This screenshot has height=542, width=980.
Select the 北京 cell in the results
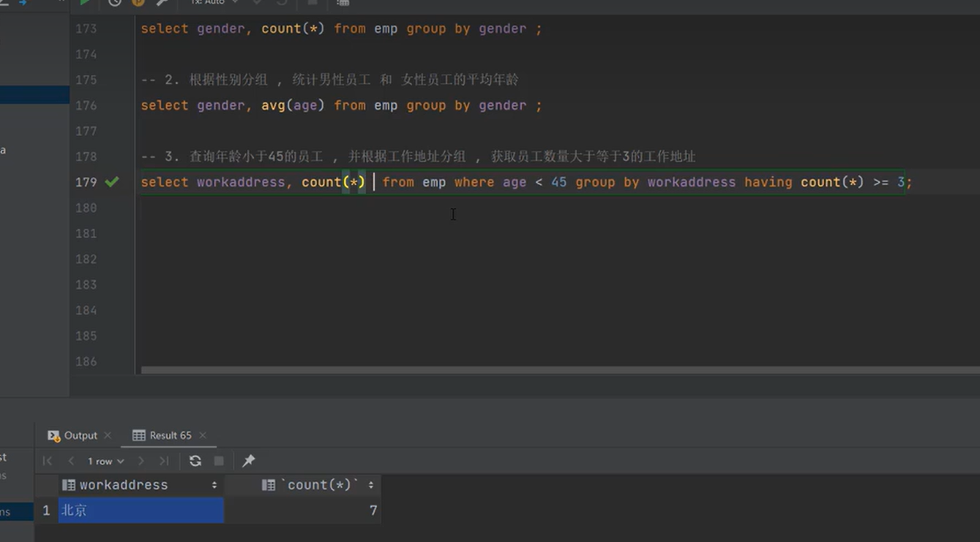point(141,511)
